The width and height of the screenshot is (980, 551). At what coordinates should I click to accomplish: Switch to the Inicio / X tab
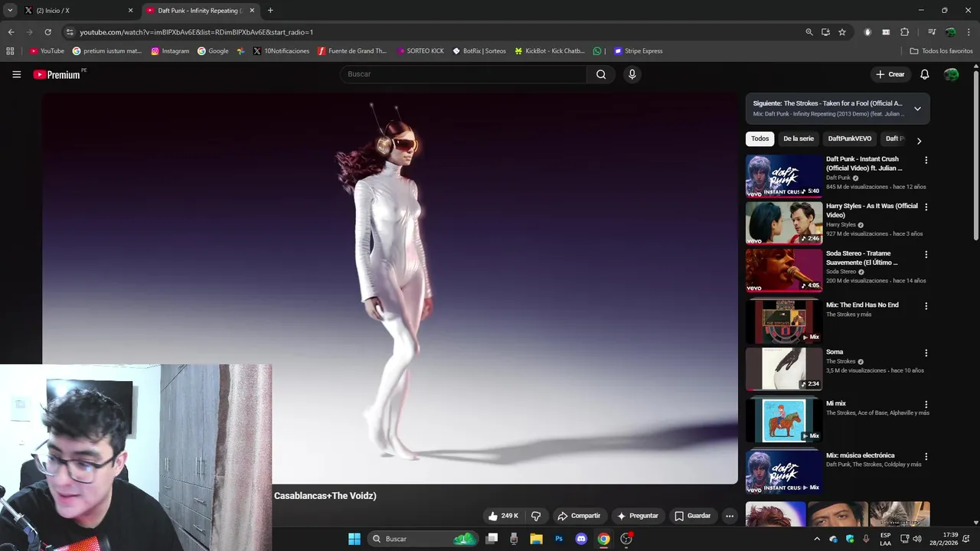(x=77, y=11)
